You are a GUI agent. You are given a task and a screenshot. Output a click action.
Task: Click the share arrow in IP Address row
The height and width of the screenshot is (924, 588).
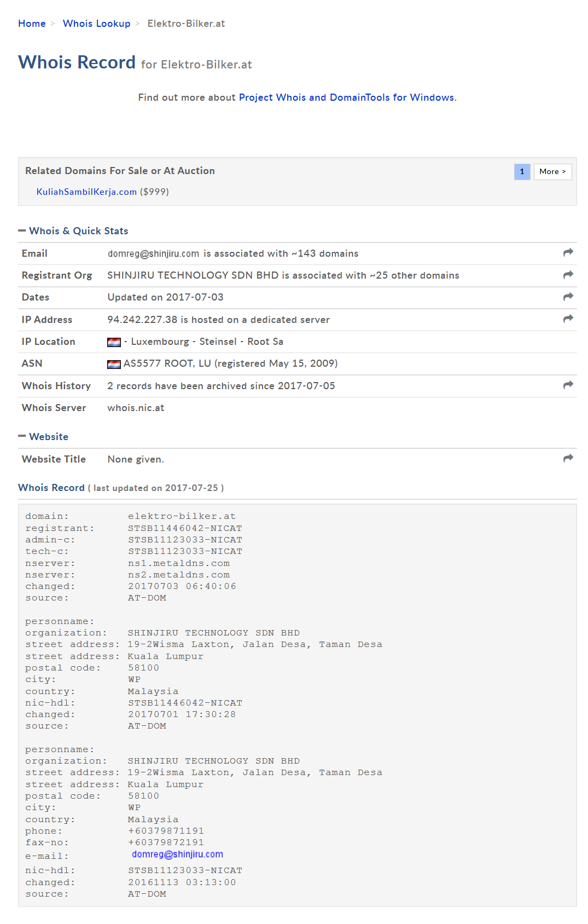pos(568,319)
